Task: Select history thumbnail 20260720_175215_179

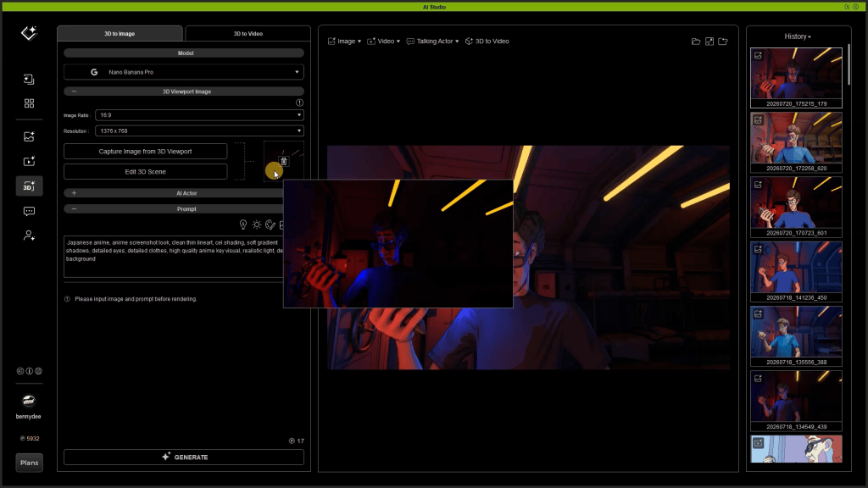Action: pyautogui.click(x=796, y=77)
